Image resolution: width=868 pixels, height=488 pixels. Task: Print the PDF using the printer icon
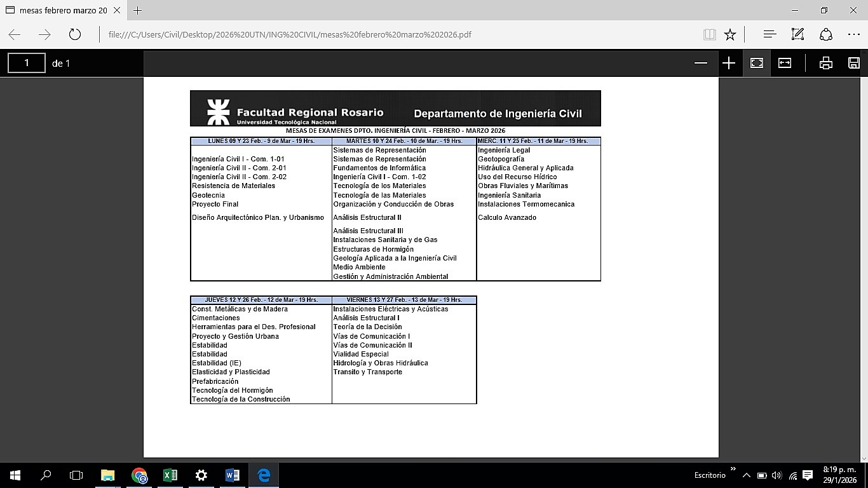click(x=825, y=63)
